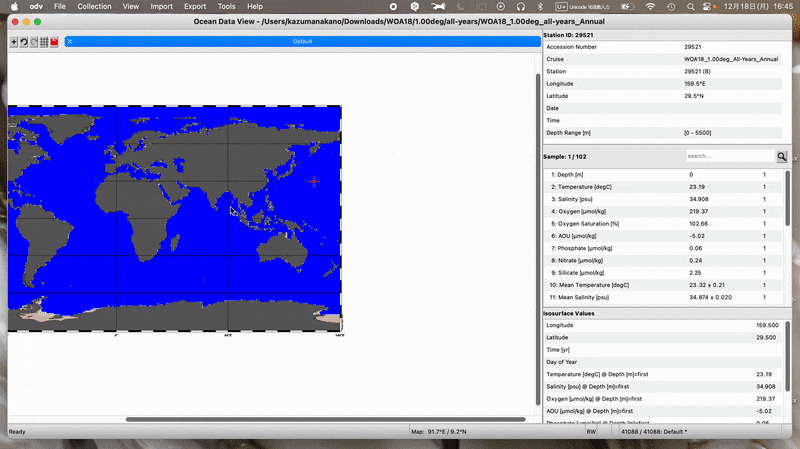Click the circled play menu bar icon
This screenshot has width=800, height=449.
(501, 7)
